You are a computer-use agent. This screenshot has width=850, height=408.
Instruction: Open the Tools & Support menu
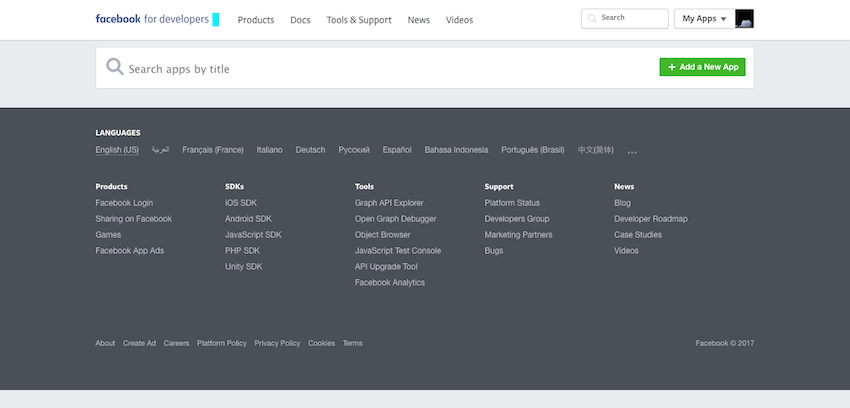coord(359,20)
